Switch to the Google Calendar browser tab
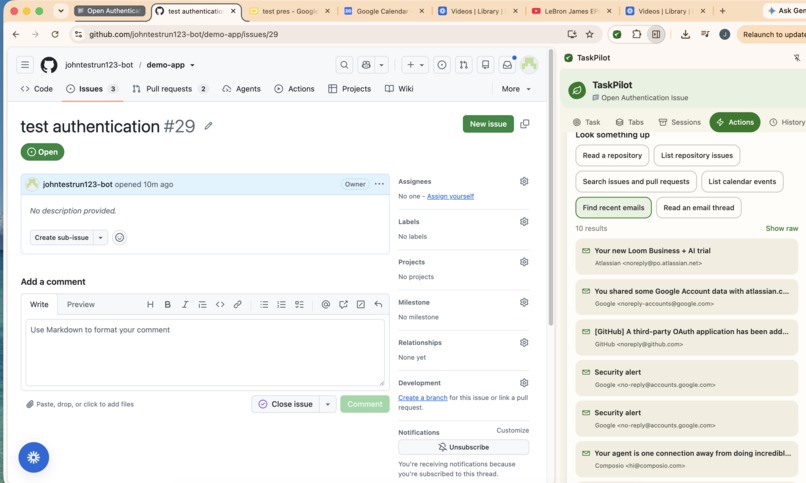 [382, 11]
